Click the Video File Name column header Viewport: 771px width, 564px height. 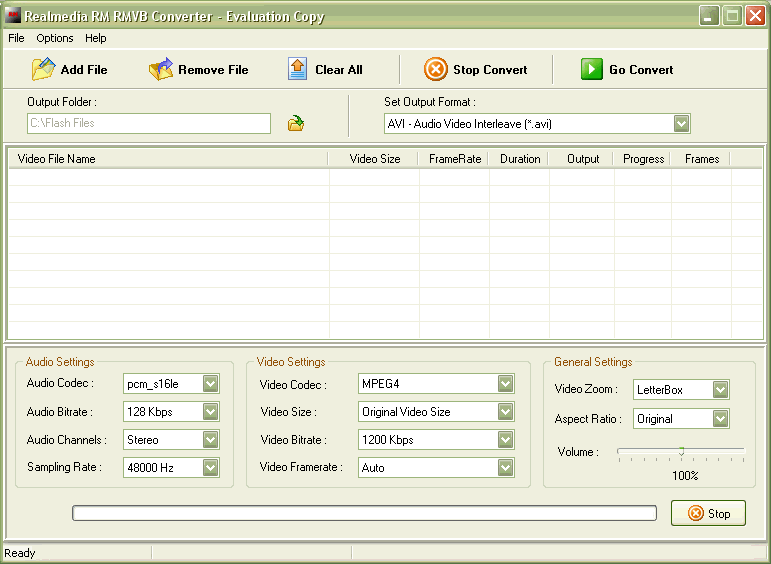(168, 159)
